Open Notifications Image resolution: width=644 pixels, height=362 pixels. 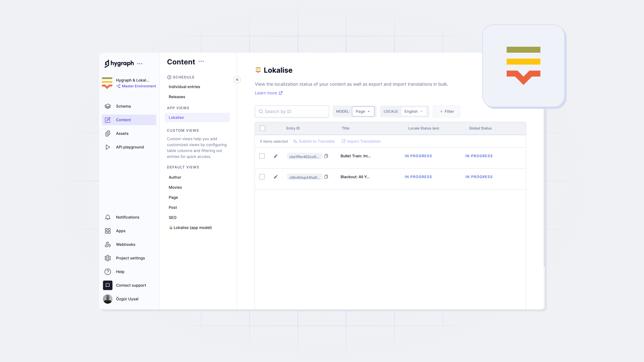point(128,217)
